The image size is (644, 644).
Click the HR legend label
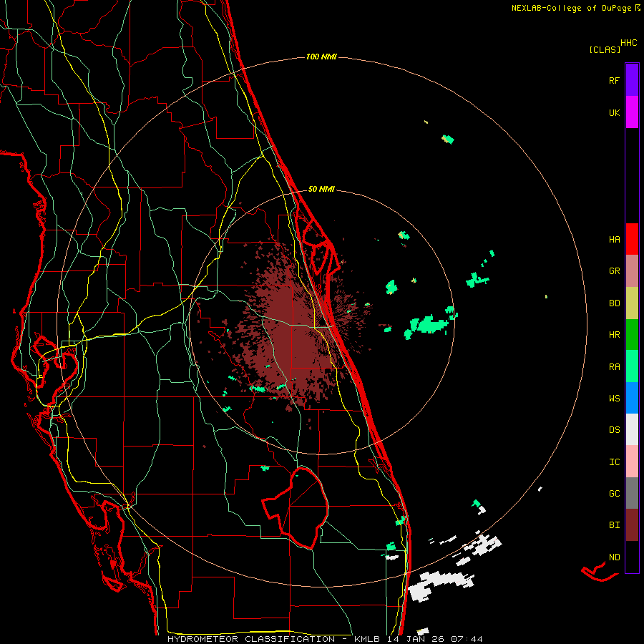tap(614, 335)
